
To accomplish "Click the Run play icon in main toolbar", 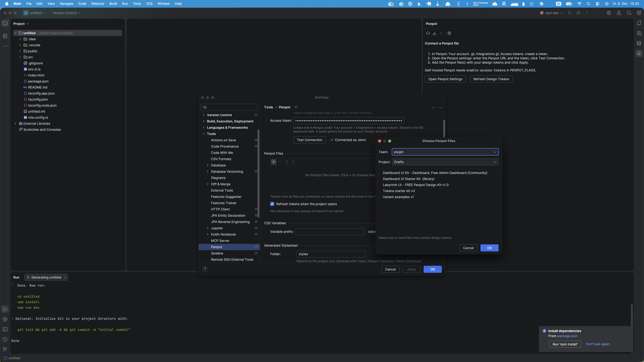I will click(570, 13).
